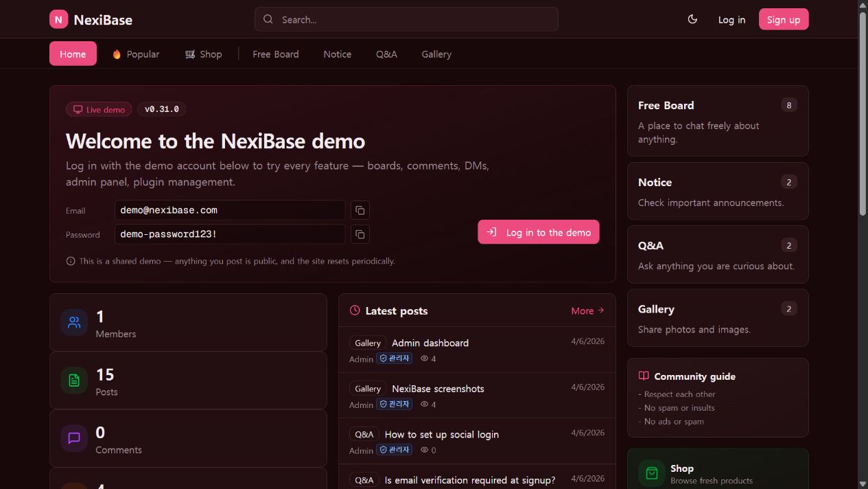Click the Gallery tag on Admin dashboard post

(x=368, y=343)
